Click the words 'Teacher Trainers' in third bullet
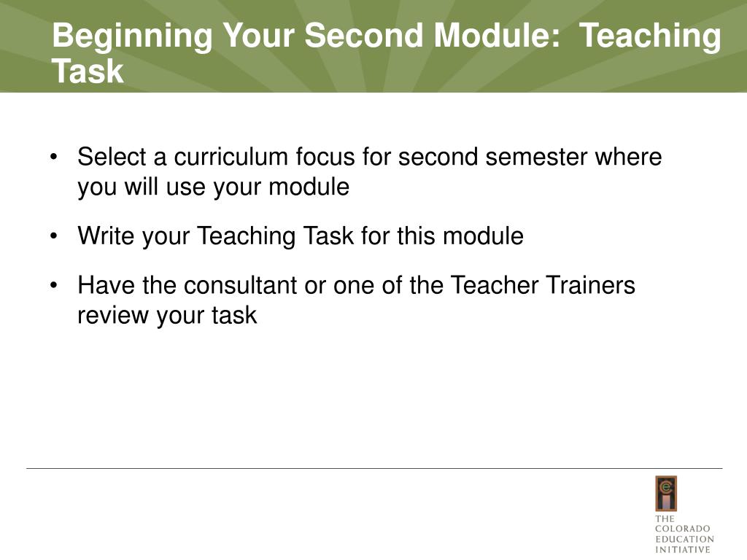 pos(543,285)
